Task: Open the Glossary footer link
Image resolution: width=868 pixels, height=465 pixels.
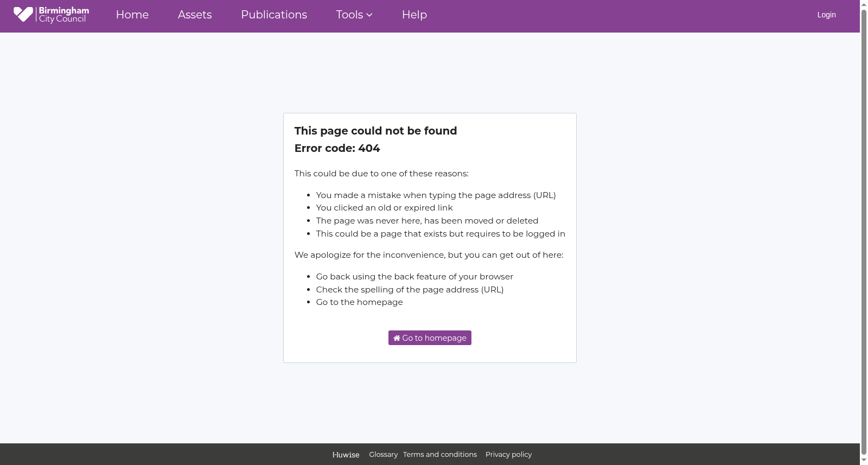Action: coord(383,455)
